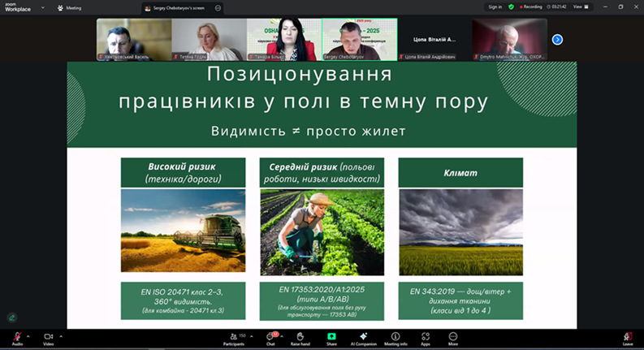Click the 'EN ISO 20471' text box
Viewport: 644px width, 350px height.
click(x=184, y=300)
